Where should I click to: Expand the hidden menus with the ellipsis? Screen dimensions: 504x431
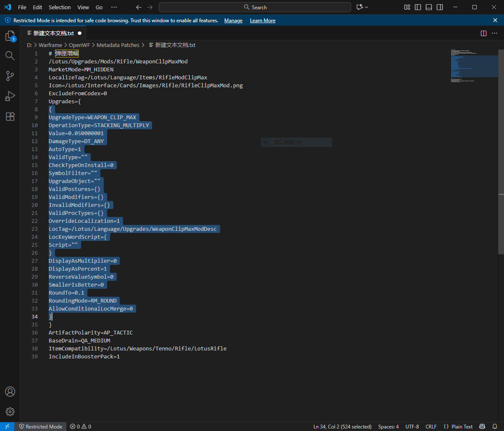(x=114, y=7)
